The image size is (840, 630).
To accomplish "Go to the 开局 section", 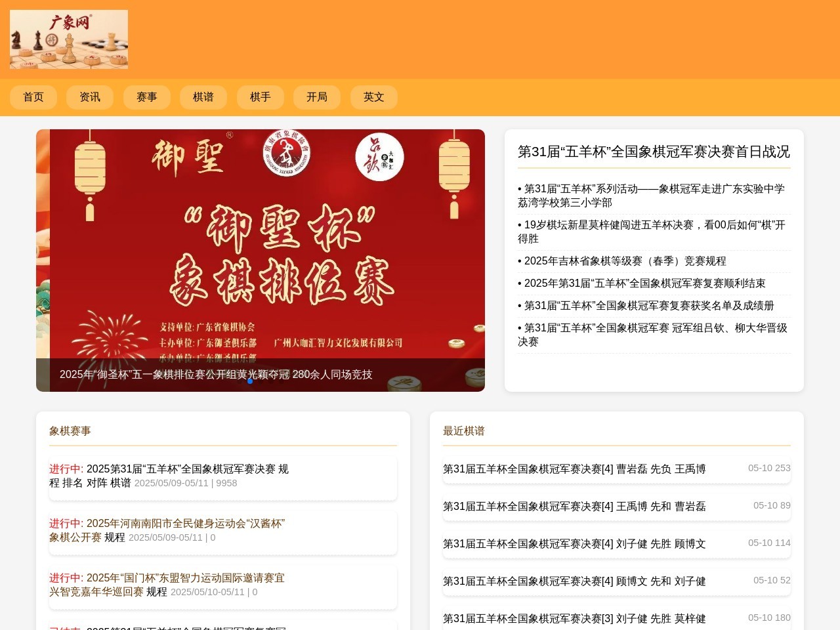I will point(317,97).
